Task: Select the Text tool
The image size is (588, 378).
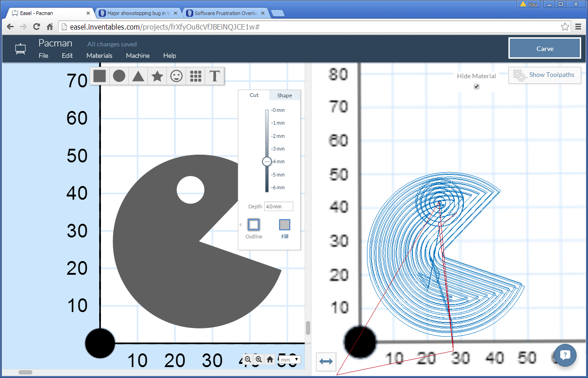Action: pos(215,76)
